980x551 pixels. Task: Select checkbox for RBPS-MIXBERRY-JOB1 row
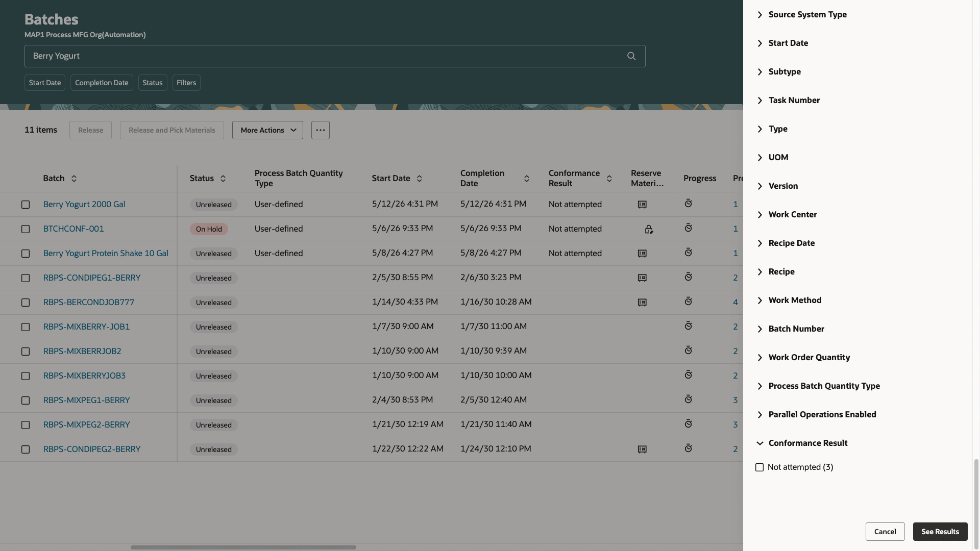(26, 327)
